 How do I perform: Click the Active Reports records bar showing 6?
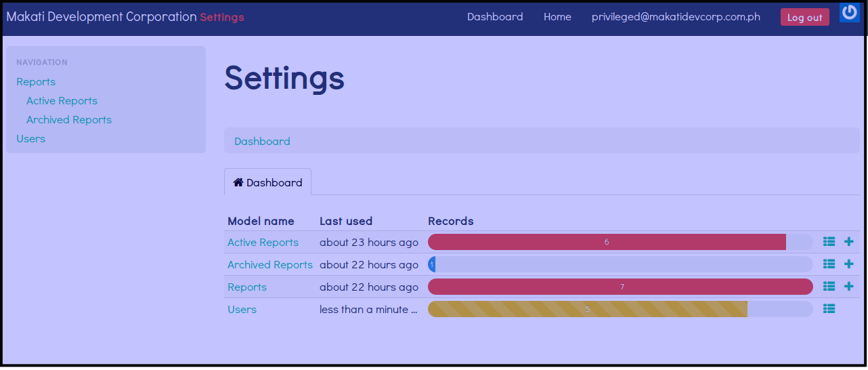pyautogui.click(x=607, y=242)
